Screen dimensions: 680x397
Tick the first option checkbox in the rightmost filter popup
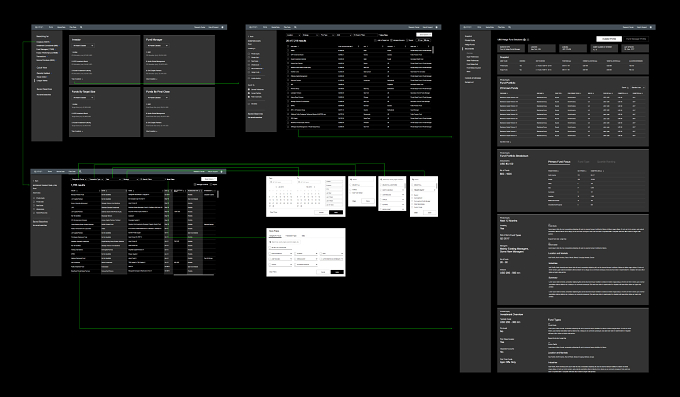click(x=412, y=195)
